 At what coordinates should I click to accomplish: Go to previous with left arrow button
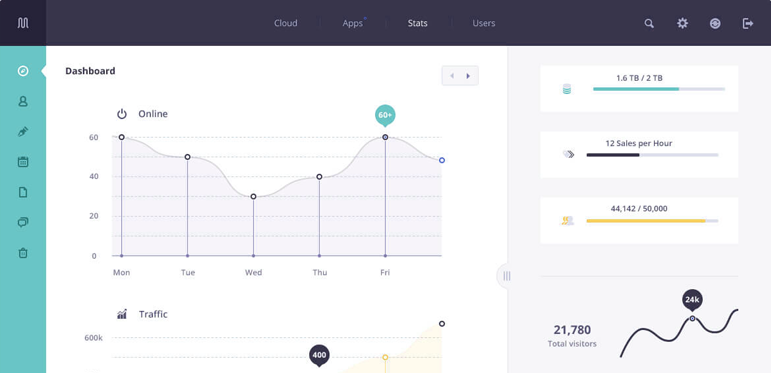coord(451,76)
